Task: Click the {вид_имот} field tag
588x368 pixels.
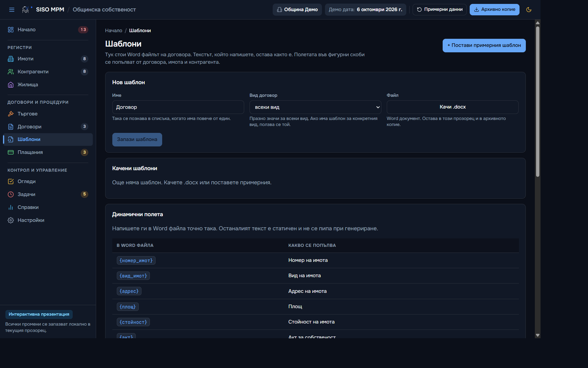Action: pyautogui.click(x=133, y=276)
